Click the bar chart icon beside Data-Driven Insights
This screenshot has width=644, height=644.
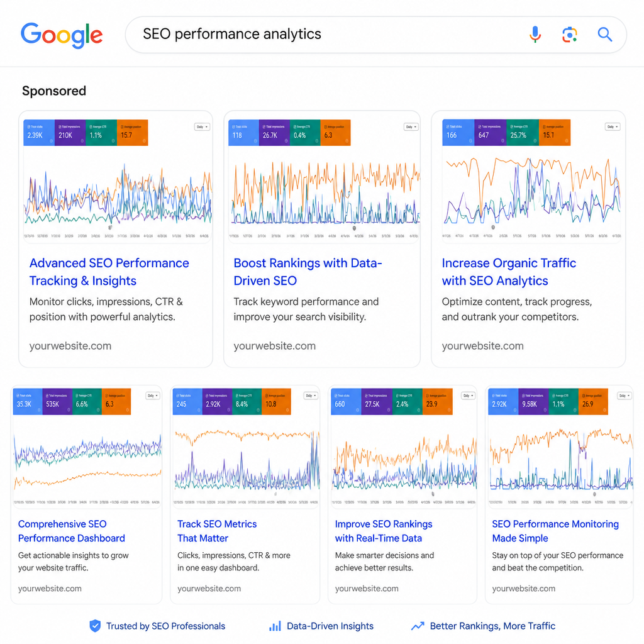click(x=275, y=626)
